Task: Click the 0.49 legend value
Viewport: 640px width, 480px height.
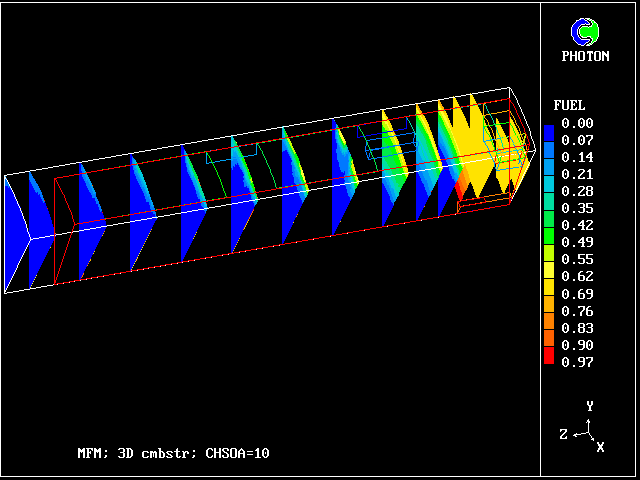Action: point(576,242)
